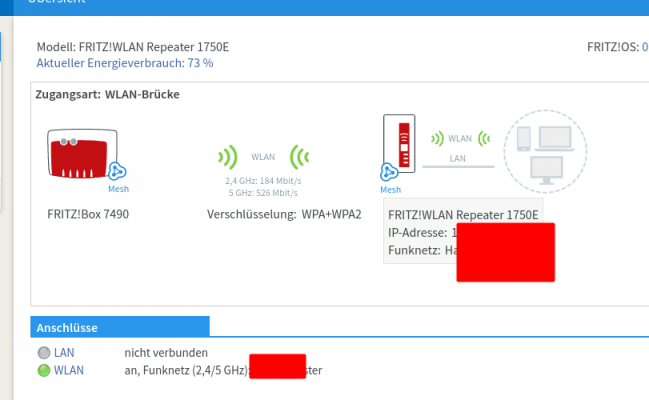Click the FRITZ!Box 7490 router icon
Viewport: 649px width, 400px height.
82,154
